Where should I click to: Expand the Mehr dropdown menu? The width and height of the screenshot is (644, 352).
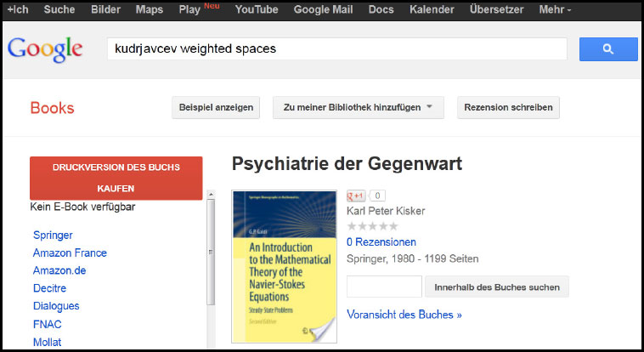coord(556,9)
